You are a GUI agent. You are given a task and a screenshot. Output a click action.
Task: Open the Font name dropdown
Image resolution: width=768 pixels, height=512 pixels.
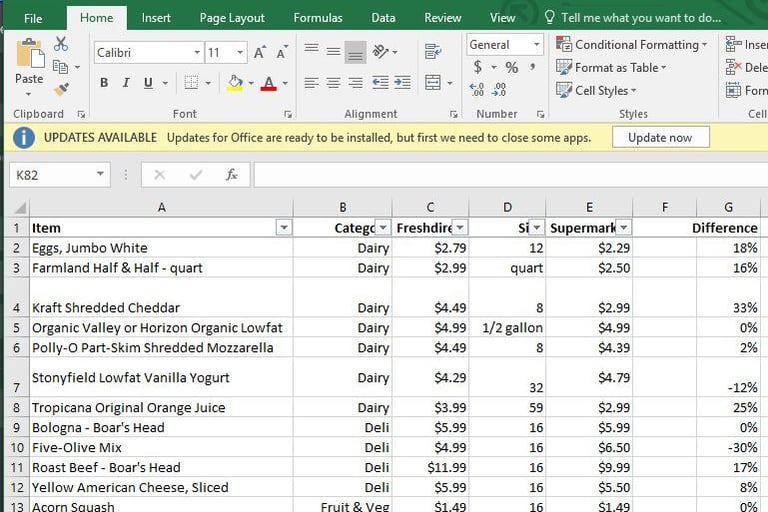pyautogui.click(x=197, y=52)
